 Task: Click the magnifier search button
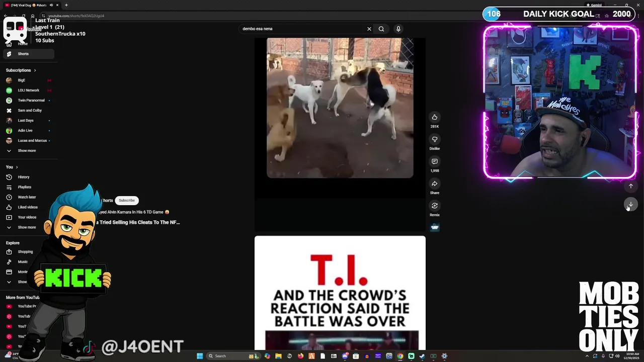(381, 29)
